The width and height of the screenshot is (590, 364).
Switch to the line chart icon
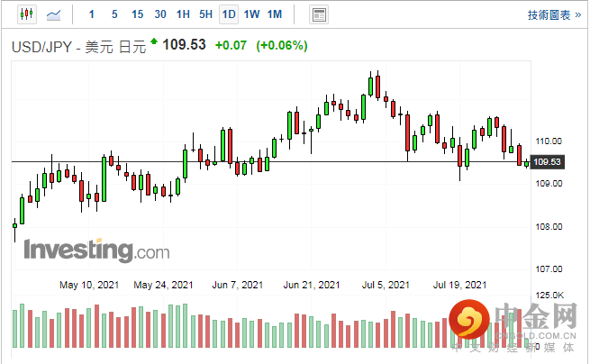coord(54,14)
